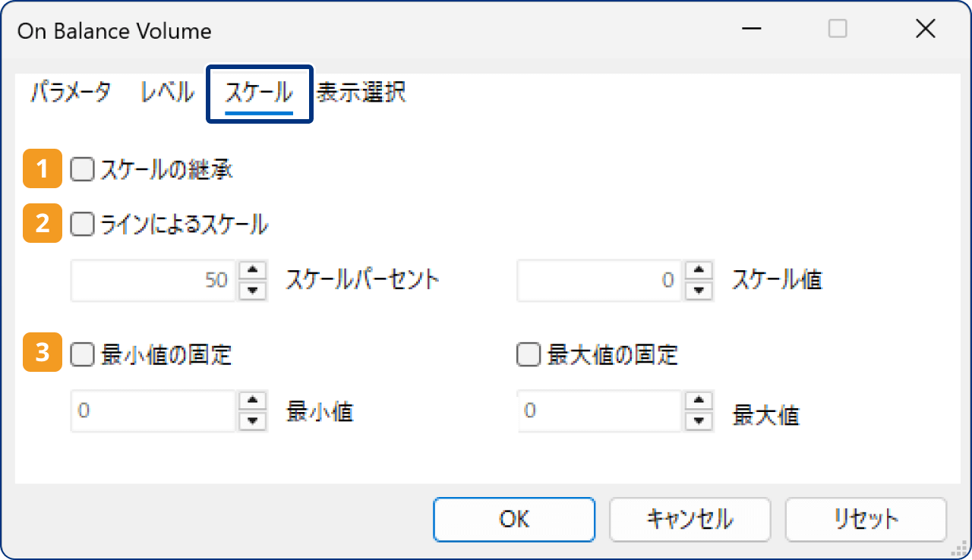Image resolution: width=972 pixels, height=560 pixels.
Task: Switch to the パラメータ tab
Action: [69, 92]
